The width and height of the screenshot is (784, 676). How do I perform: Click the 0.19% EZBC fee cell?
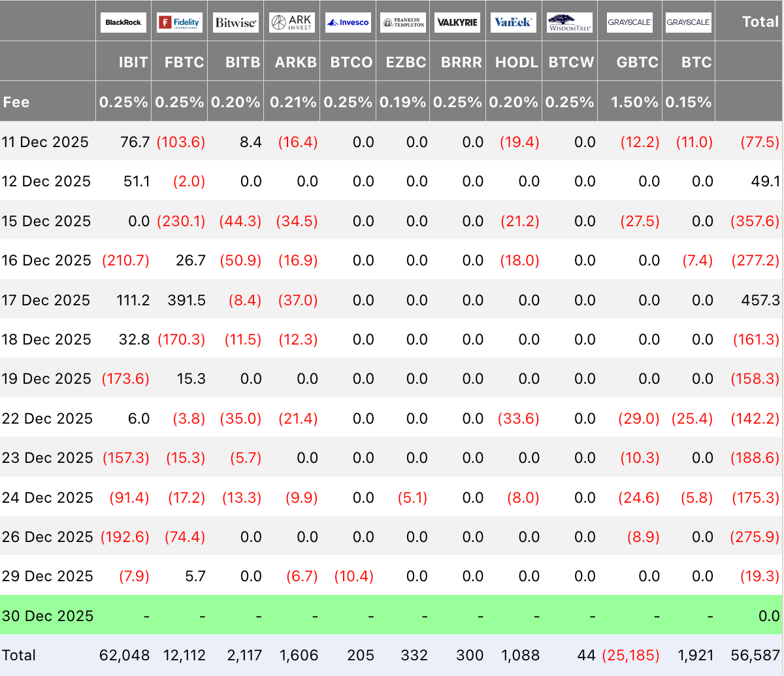point(403,102)
